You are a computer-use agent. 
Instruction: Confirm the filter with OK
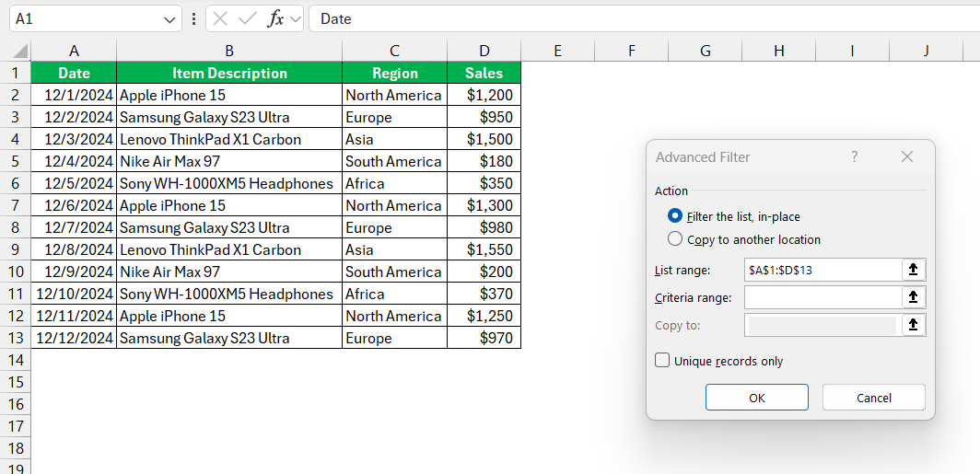[x=756, y=398]
